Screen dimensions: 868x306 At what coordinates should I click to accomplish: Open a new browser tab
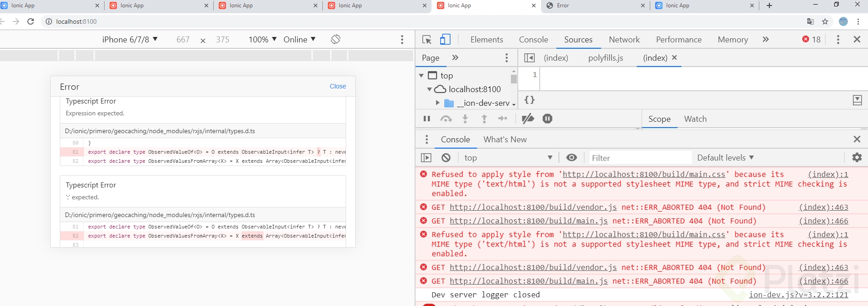pyautogui.click(x=769, y=5)
